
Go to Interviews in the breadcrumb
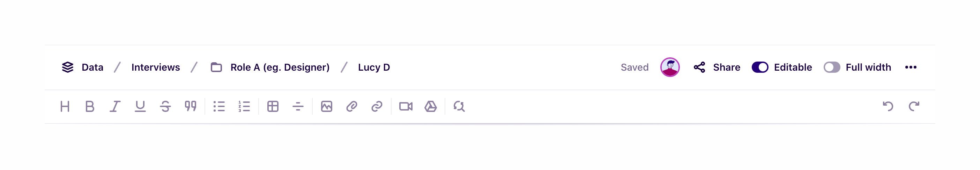[x=156, y=68]
